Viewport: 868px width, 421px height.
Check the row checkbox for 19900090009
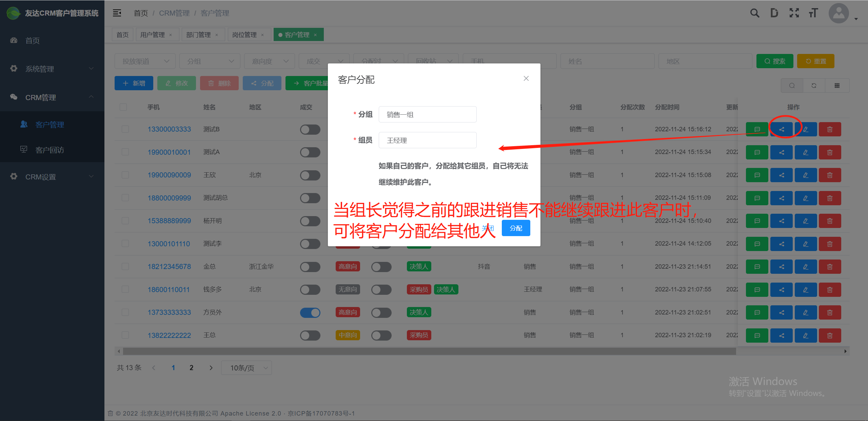pyautogui.click(x=125, y=175)
